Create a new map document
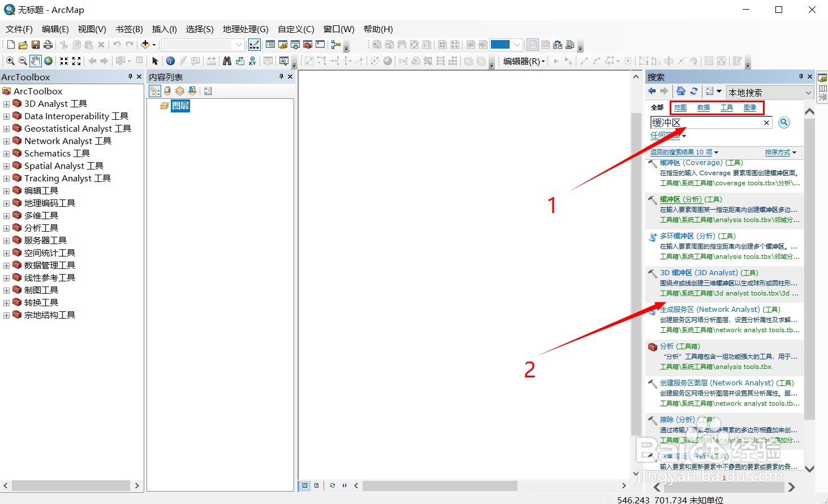828x504 pixels. 11,45
